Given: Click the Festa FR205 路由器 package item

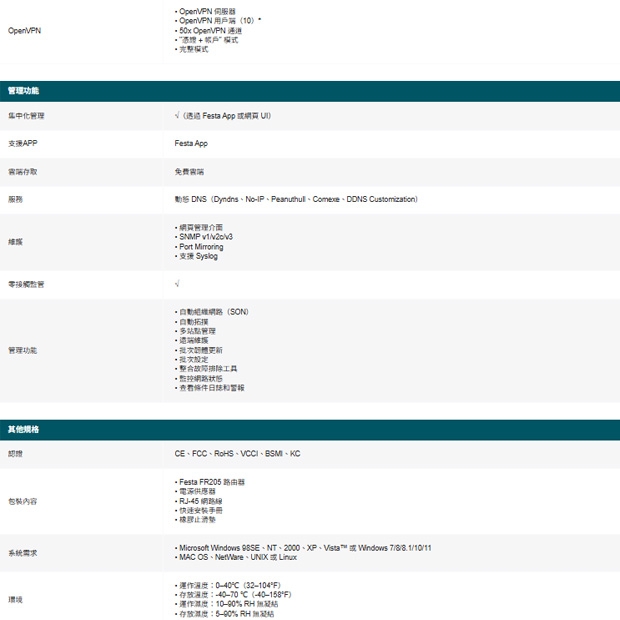Looking at the screenshot, I should [211, 482].
